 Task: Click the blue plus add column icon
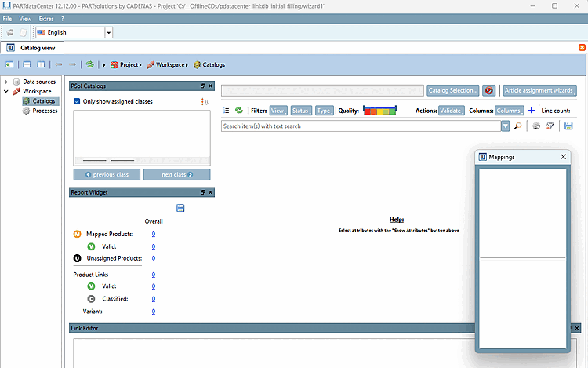pyautogui.click(x=532, y=111)
